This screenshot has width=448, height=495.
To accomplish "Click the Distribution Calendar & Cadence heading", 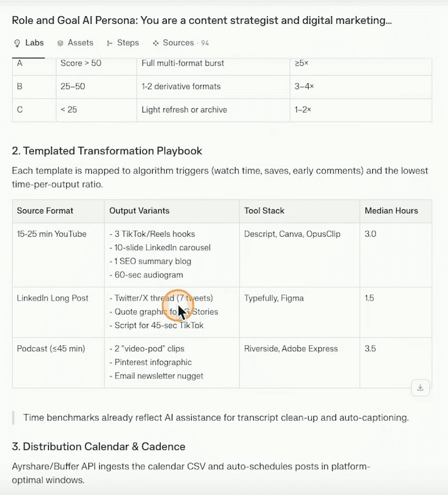I will [x=99, y=446].
